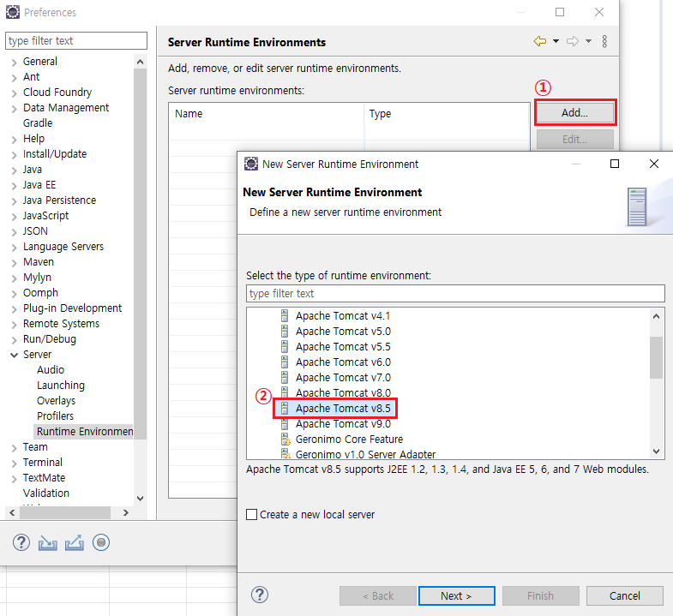Click the Geronimo Core Feature icon

285,440
